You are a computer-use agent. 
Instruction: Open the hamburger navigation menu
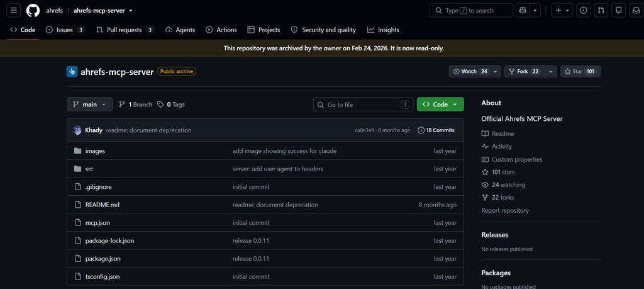coord(14,10)
